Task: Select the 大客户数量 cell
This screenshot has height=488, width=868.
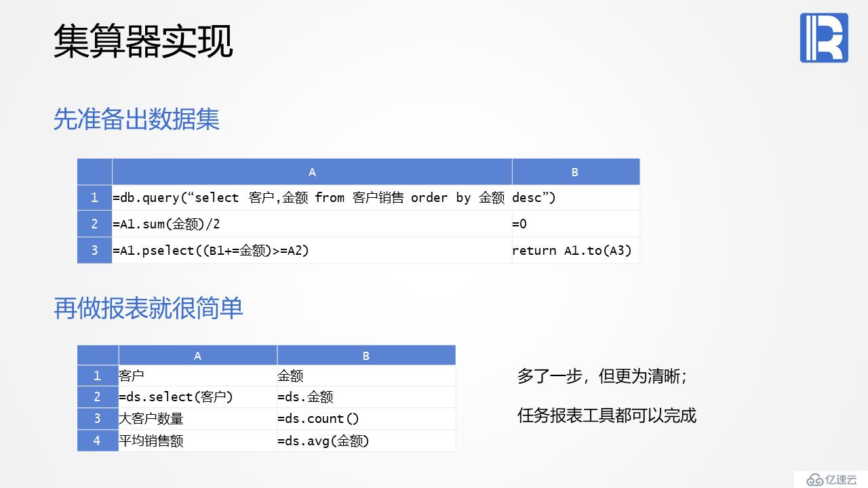Action: tap(198, 419)
